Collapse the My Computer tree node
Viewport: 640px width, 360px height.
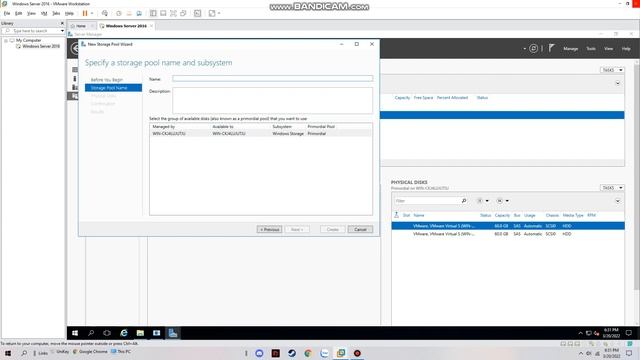(6, 40)
